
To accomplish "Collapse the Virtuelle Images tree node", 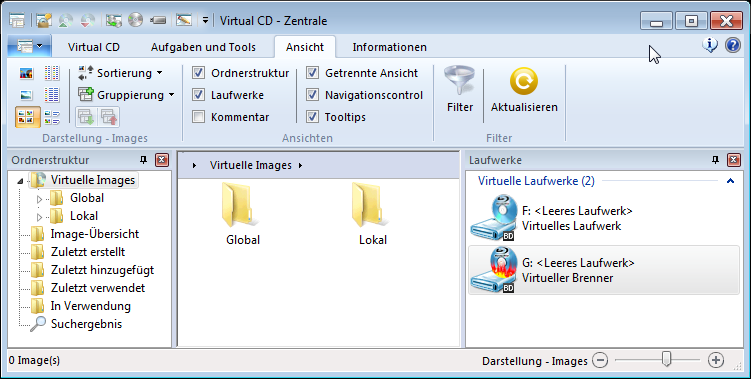I will point(20,181).
